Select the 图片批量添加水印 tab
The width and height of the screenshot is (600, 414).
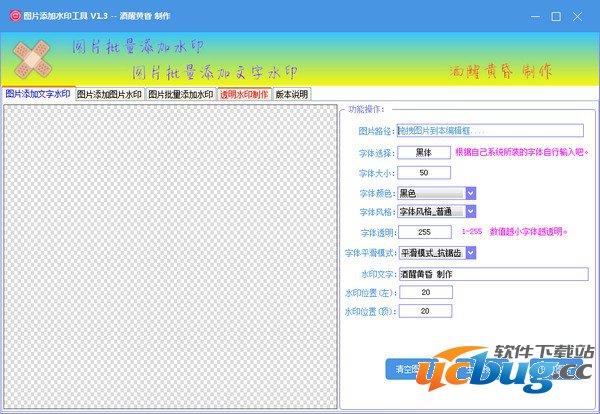point(180,94)
